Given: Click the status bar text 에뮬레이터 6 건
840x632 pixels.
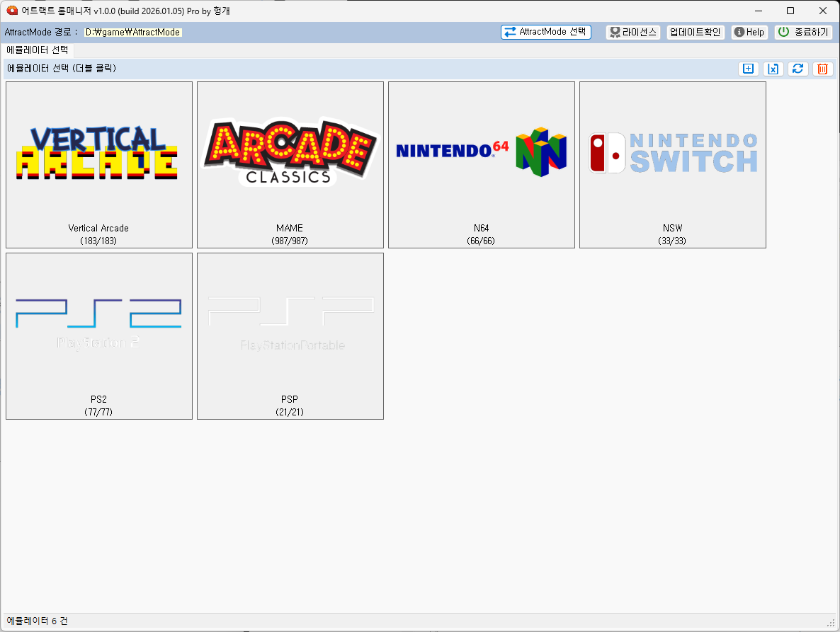Looking at the screenshot, I should 37,621.
